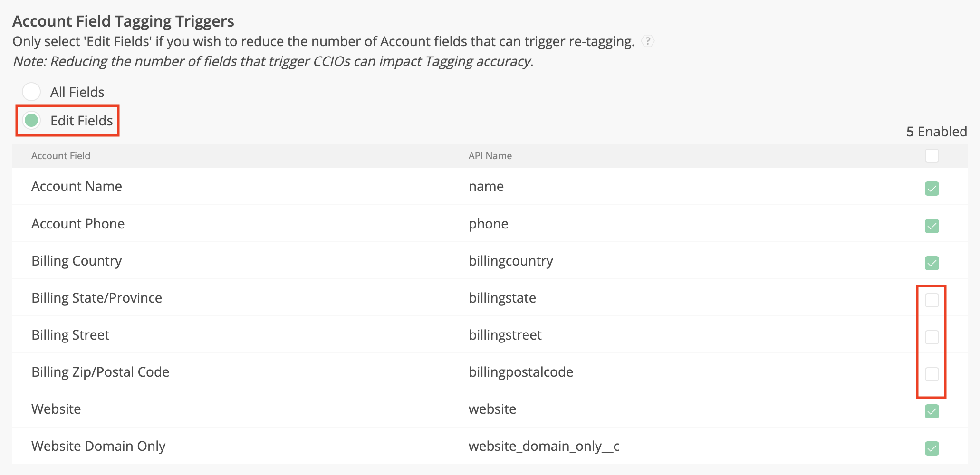Select the Edit Fields radio button
This screenshot has width=980, height=475.
pyautogui.click(x=31, y=120)
